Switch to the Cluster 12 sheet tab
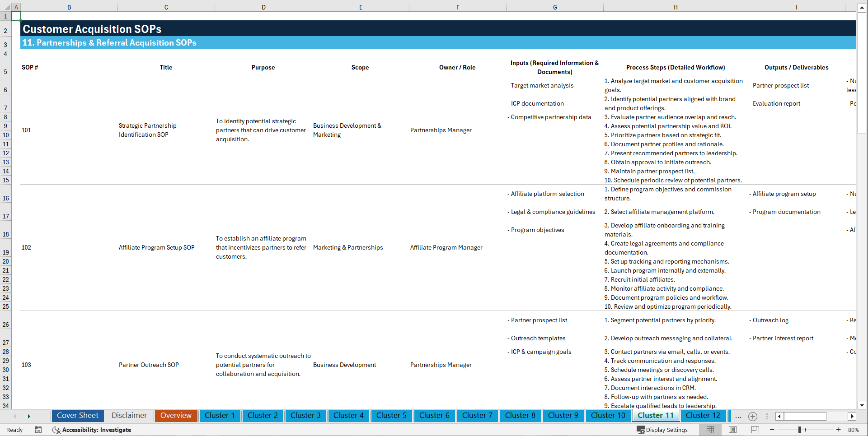The image size is (868, 436). click(703, 416)
